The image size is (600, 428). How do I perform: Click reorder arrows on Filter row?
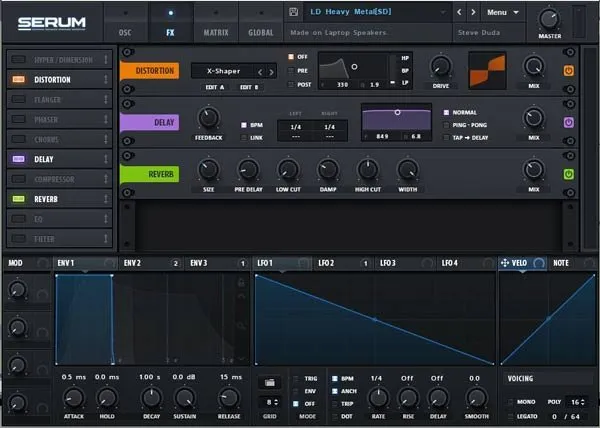coord(106,239)
